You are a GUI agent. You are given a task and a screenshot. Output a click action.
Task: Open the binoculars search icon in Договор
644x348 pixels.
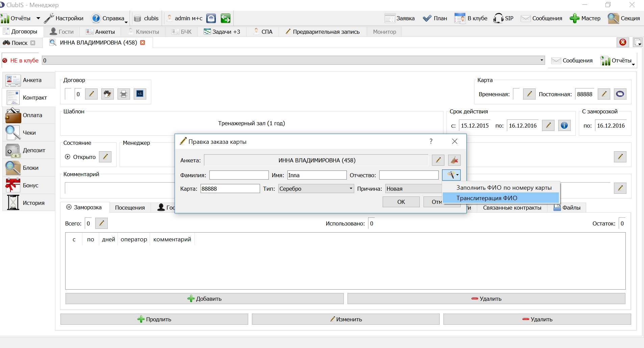107,94
